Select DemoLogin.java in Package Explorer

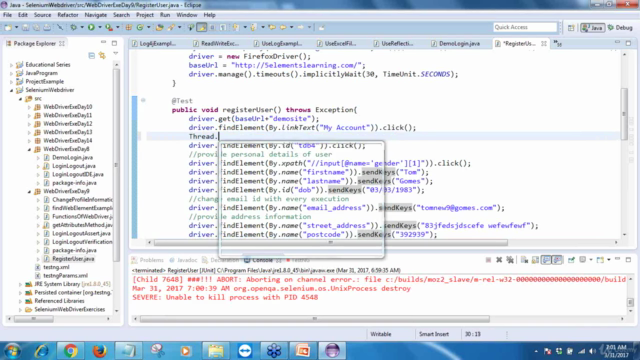72,158
